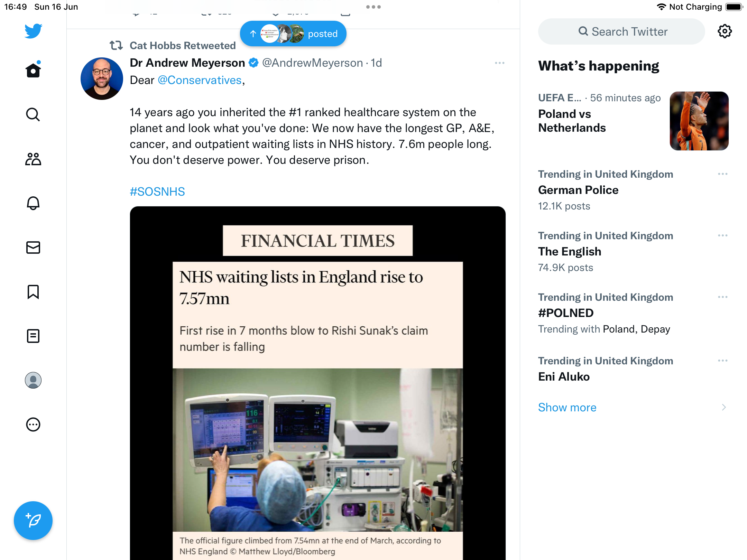Expand Show more chevron arrow
Viewport: 747px width, 560px height.
pyautogui.click(x=724, y=407)
